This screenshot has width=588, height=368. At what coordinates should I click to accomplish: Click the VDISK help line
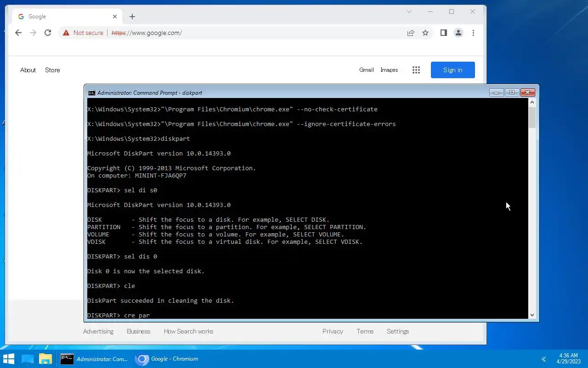point(225,241)
